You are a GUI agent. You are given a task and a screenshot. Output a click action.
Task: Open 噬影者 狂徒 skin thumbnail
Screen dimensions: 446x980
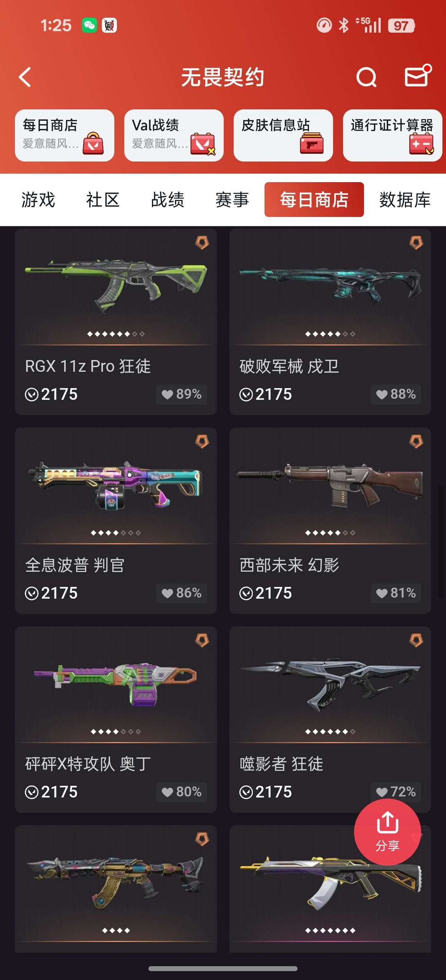pyautogui.click(x=330, y=684)
